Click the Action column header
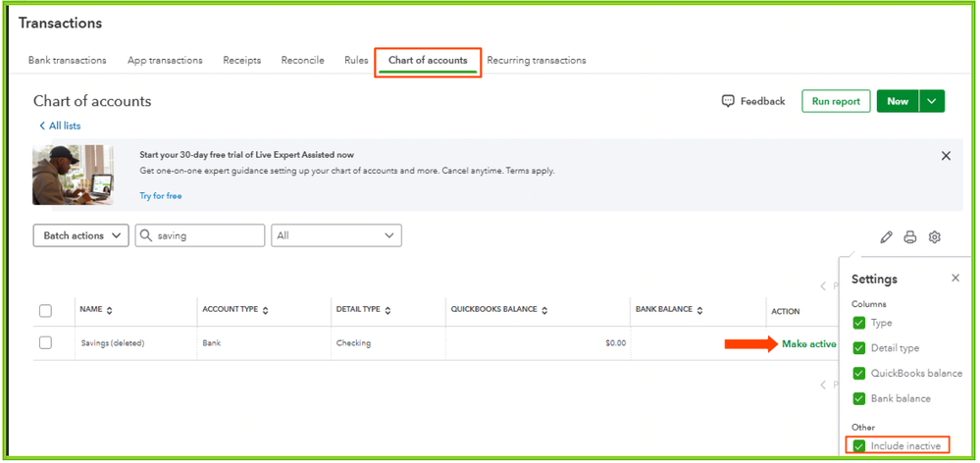Viewport: 980px width, 463px height. click(x=786, y=311)
